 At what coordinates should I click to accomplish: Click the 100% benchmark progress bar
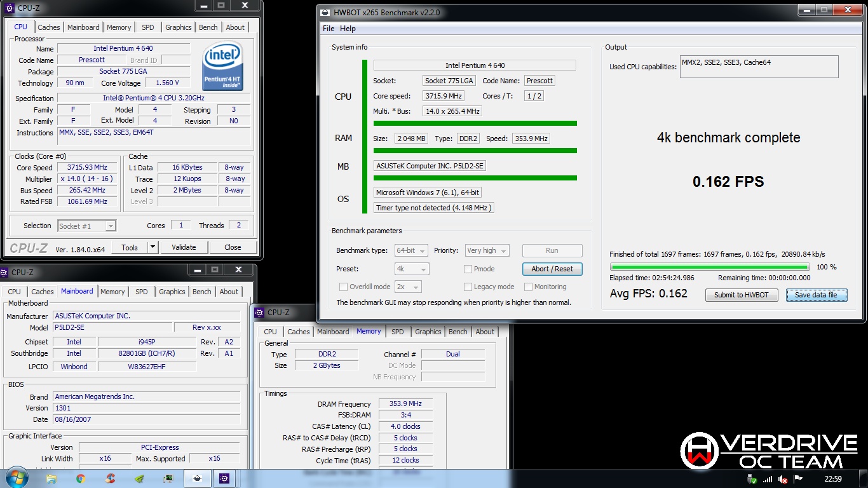click(x=710, y=268)
